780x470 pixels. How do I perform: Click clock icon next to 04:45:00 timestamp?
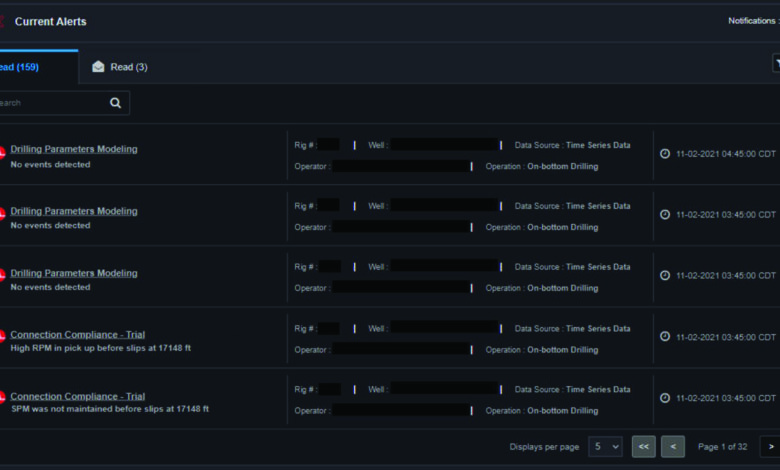coord(665,153)
